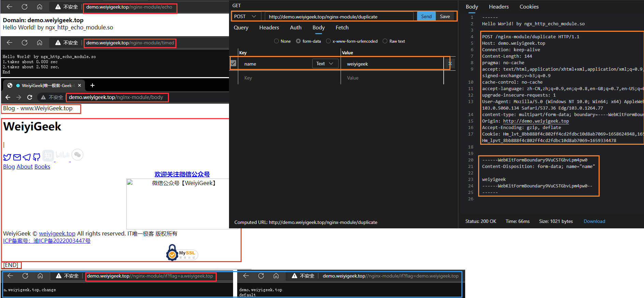Image resolution: width=644 pixels, height=298 pixels.
Task: Save the request
Action: point(445,16)
